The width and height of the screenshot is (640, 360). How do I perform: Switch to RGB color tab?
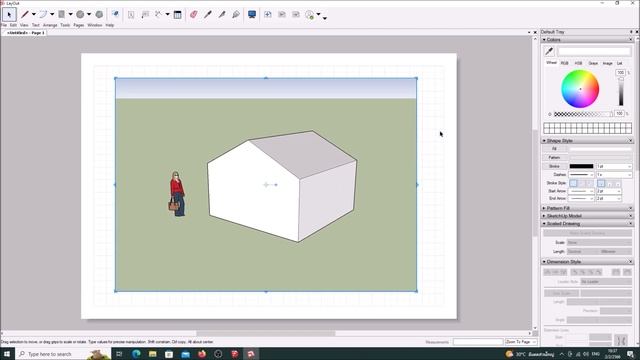click(564, 63)
